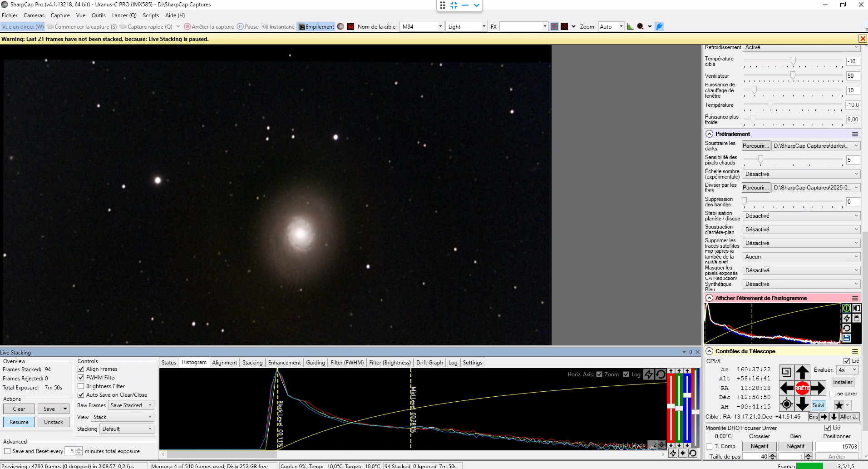
Task: Switch to the Alignment tab
Action: coord(224,363)
